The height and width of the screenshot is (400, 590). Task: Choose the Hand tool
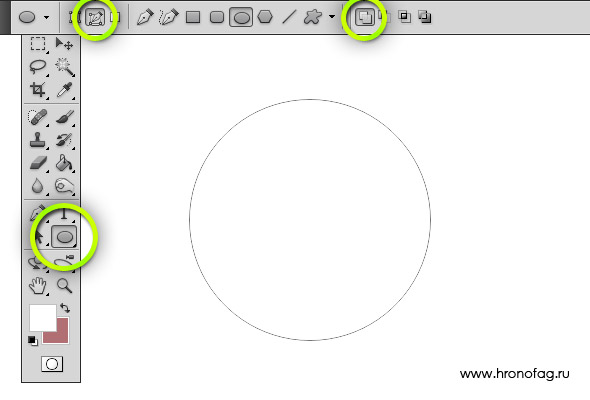38,286
